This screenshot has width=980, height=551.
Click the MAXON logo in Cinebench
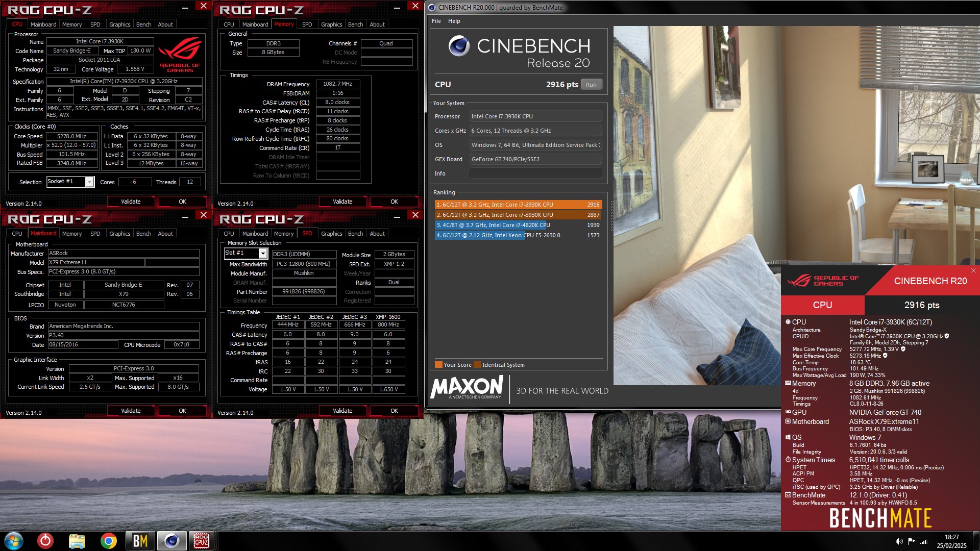point(467,387)
